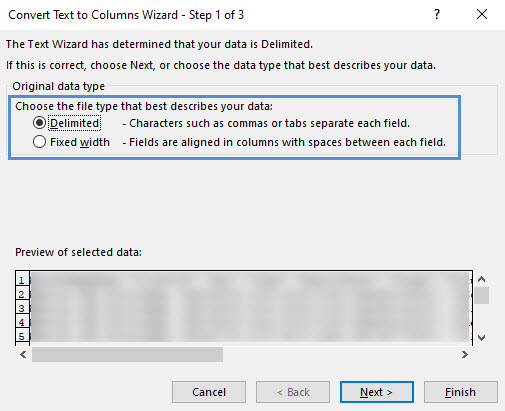Click the preview scroll right arrow
505x411 pixels.
pos(465,354)
